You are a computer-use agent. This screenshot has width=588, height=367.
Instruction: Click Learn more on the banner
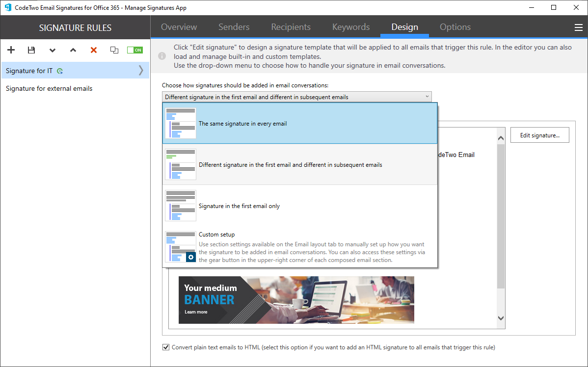pyautogui.click(x=196, y=312)
